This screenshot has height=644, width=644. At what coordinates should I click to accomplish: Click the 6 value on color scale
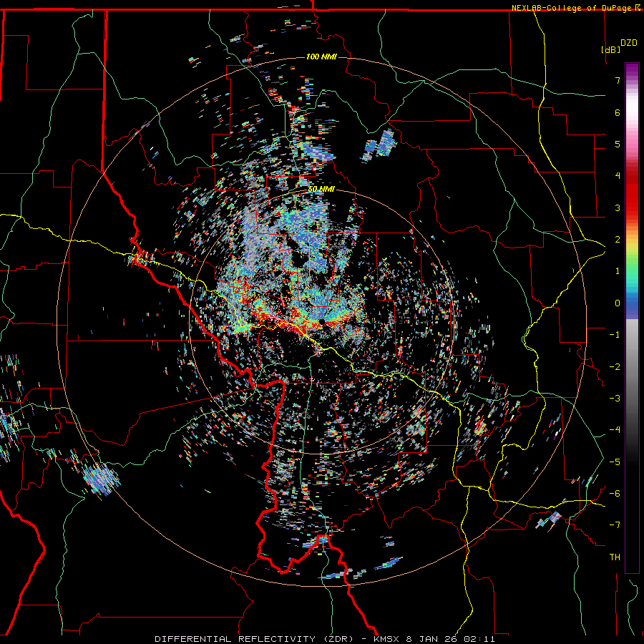click(618, 112)
